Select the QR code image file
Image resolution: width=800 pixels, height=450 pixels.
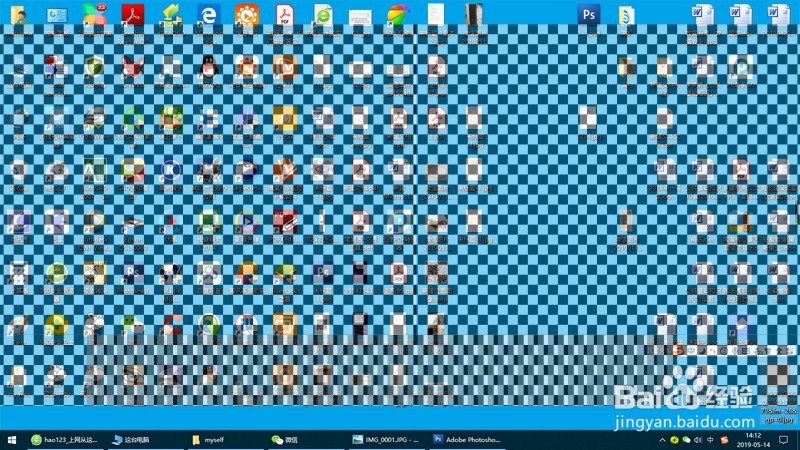(436, 274)
